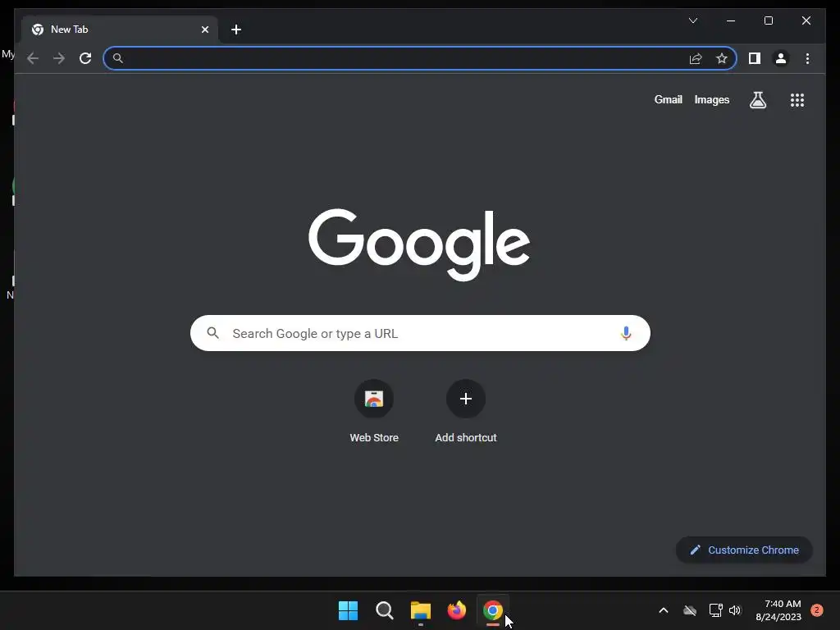Image resolution: width=840 pixels, height=630 pixels.
Task: Focus the Google search box
Action: click(420, 333)
